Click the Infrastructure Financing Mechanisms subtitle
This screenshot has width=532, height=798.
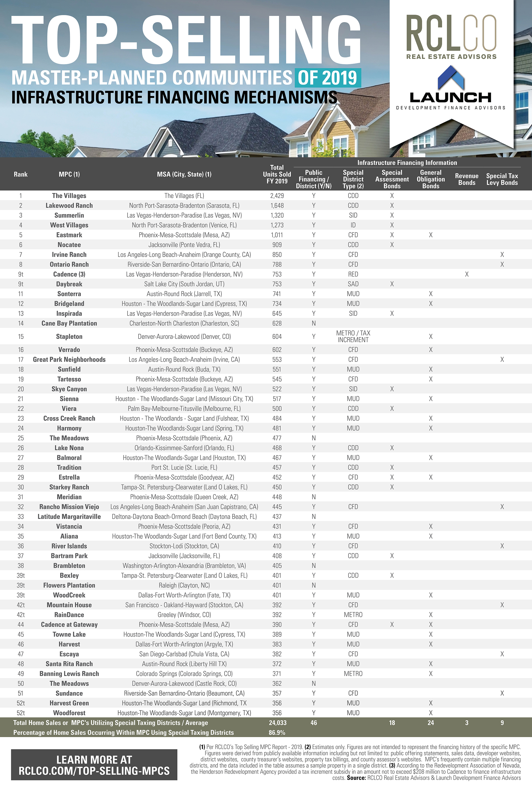174,98
